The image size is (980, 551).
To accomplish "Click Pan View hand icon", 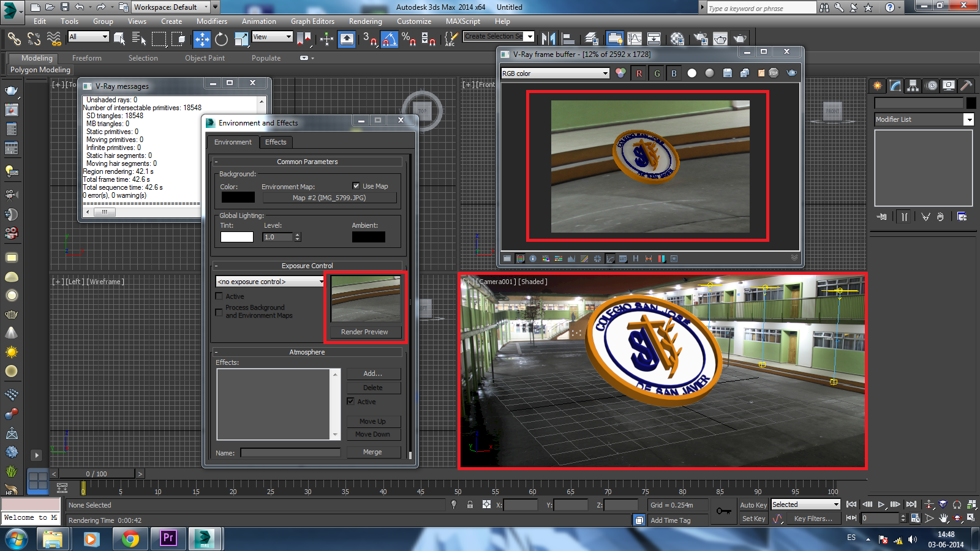I will (944, 519).
